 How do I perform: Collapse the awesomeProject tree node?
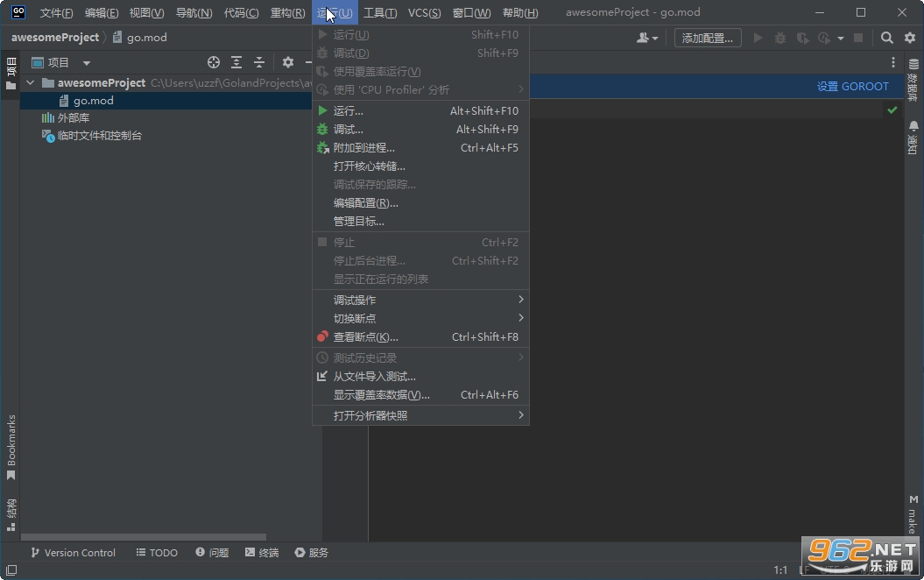pyautogui.click(x=30, y=82)
